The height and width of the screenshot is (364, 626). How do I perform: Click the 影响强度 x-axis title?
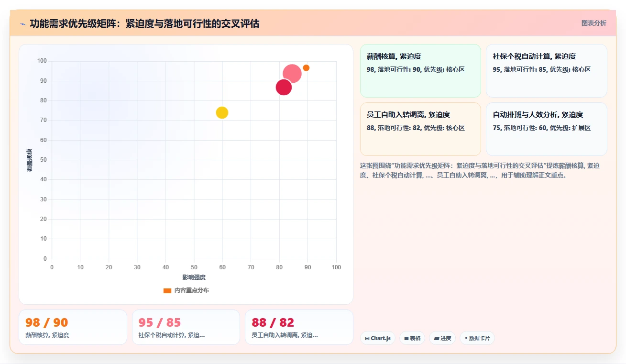coord(194,277)
